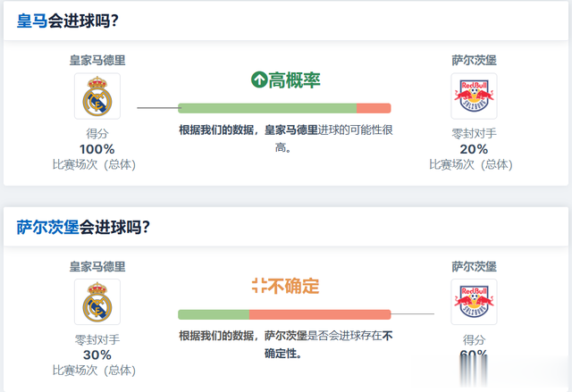
Task: Select 萨尔茨堡 team name in top section
Action: pos(474,60)
